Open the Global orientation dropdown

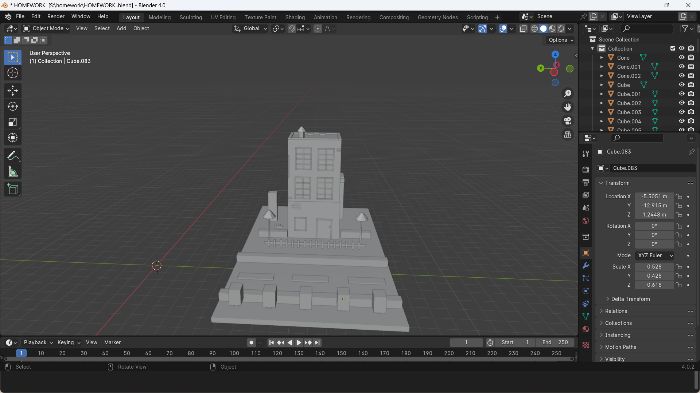point(250,28)
